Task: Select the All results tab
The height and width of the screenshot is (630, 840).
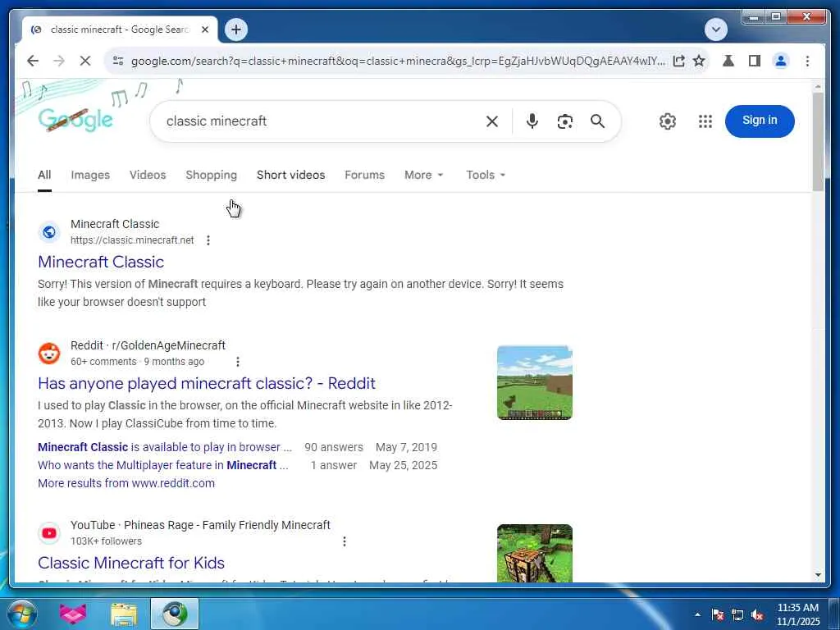Action: (44, 176)
